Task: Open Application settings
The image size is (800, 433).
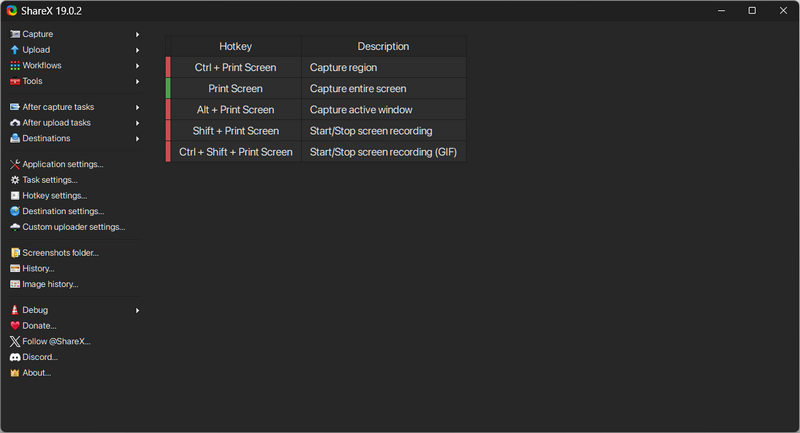Action: pos(62,164)
